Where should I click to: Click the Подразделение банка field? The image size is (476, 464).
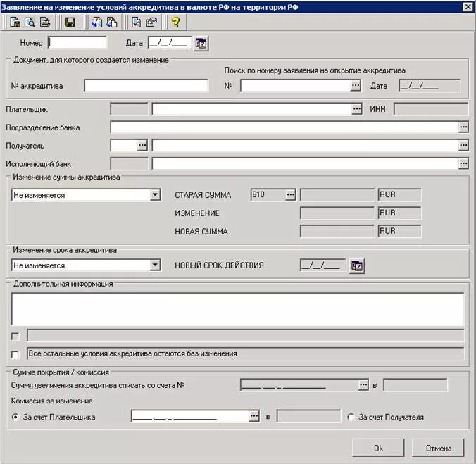click(x=284, y=127)
